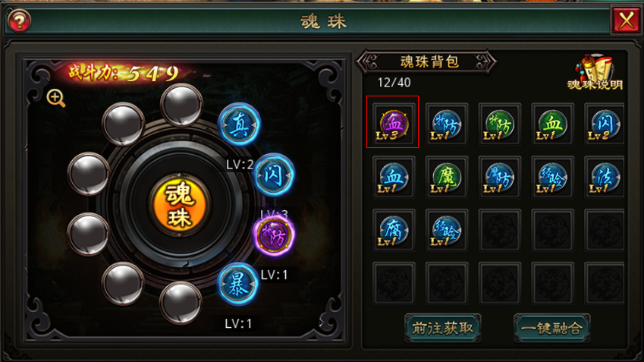Click the question mark help icon
The height and width of the screenshot is (362, 644).
coord(19,20)
